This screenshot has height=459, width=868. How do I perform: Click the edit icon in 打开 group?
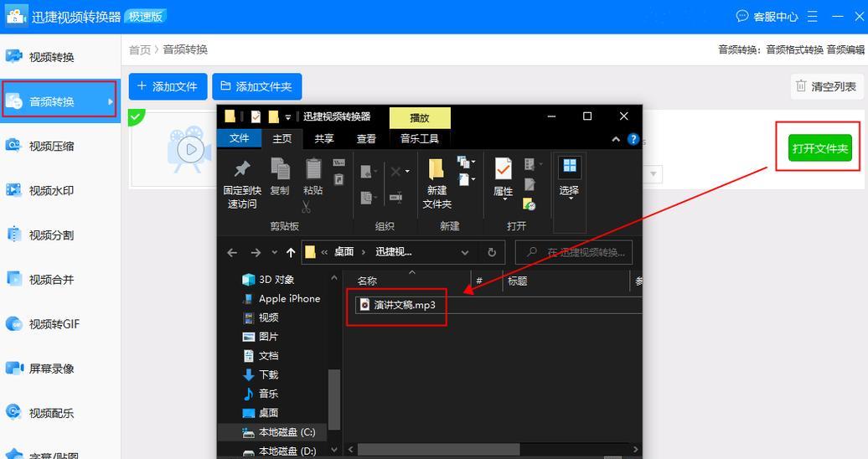click(530, 184)
